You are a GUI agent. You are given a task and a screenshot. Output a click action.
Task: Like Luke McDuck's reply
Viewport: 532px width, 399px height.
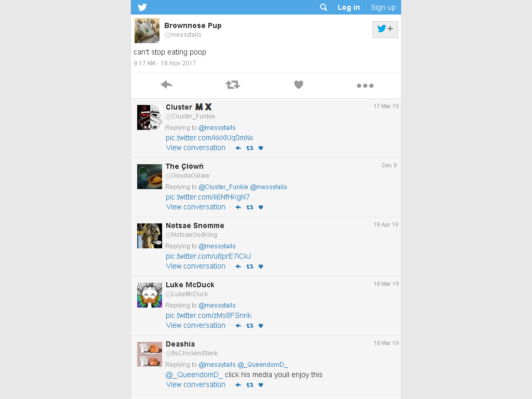click(x=261, y=326)
